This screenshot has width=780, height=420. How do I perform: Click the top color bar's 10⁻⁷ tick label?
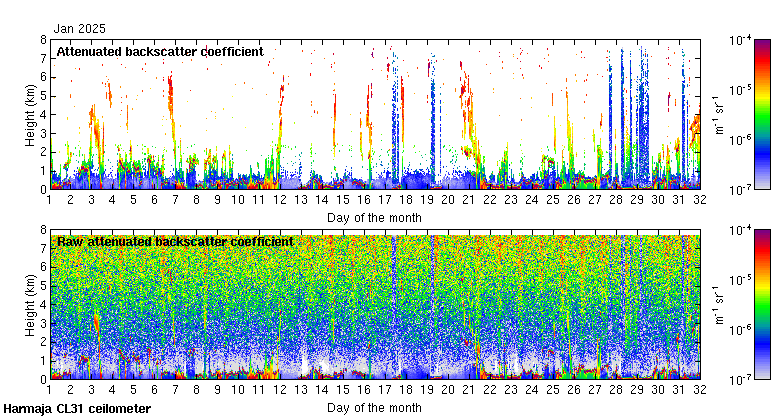(740, 190)
